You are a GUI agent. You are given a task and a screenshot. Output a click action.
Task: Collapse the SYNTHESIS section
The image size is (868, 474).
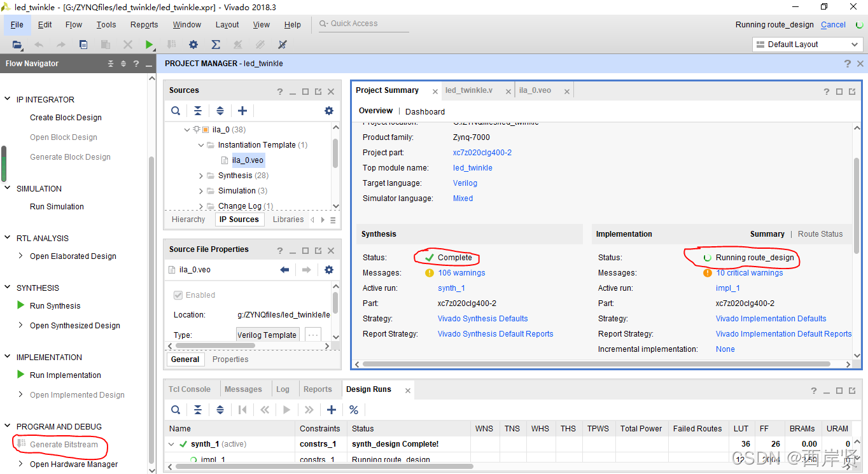click(x=8, y=288)
